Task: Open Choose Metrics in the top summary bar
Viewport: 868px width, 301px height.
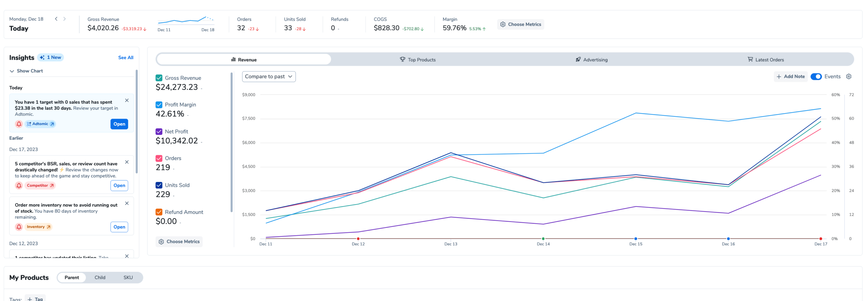Action: 520,24
